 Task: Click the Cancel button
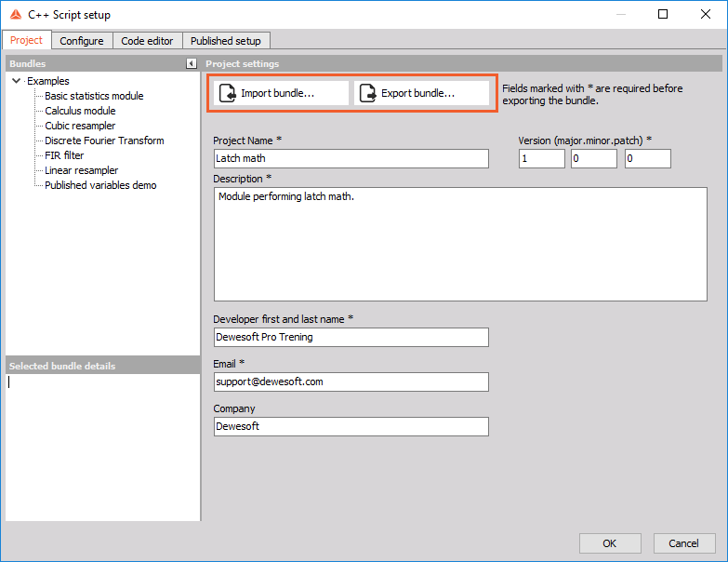coord(684,543)
